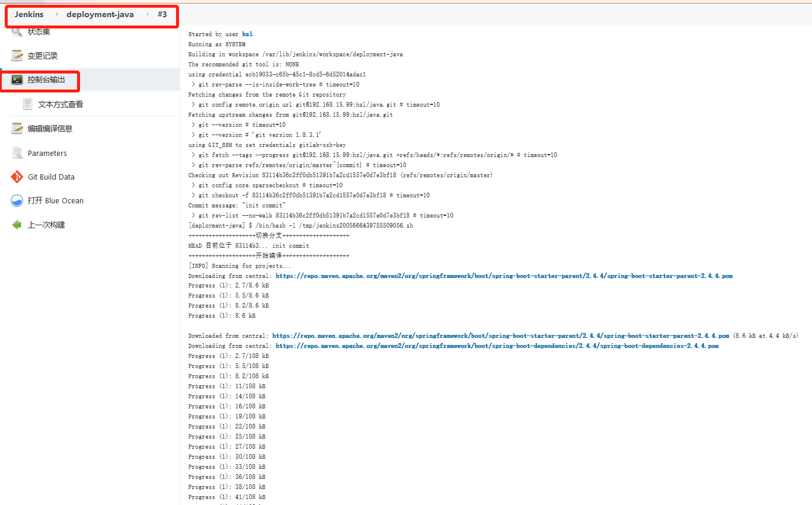Click the 'Running as SYSTEM' line
This screenshot has height=505, width=812.
coord(217,44)
